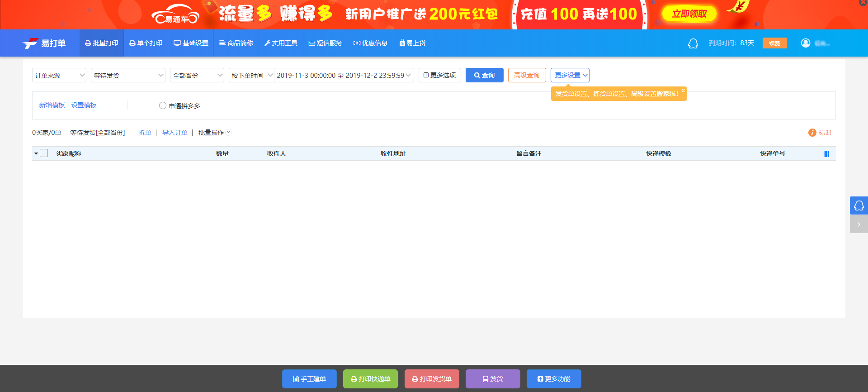Screen dimensions: 868x392
Task: Open the 基础设置 menu
Action: tap(191, 43)
